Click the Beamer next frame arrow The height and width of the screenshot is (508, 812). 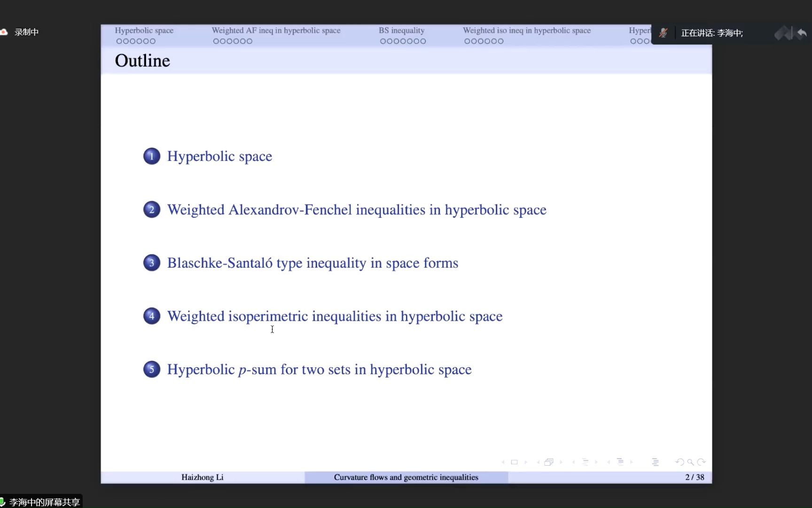coord(561,462)
